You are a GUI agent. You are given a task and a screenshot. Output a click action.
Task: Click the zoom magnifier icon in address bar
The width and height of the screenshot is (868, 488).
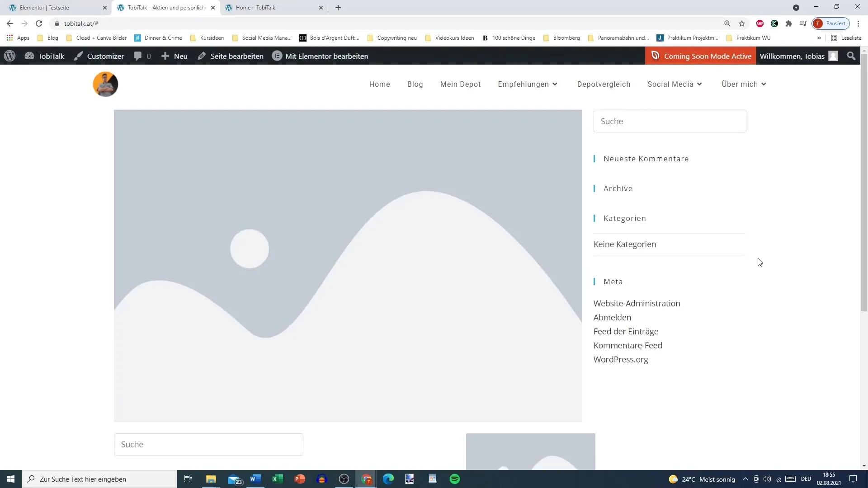point(727,23)
